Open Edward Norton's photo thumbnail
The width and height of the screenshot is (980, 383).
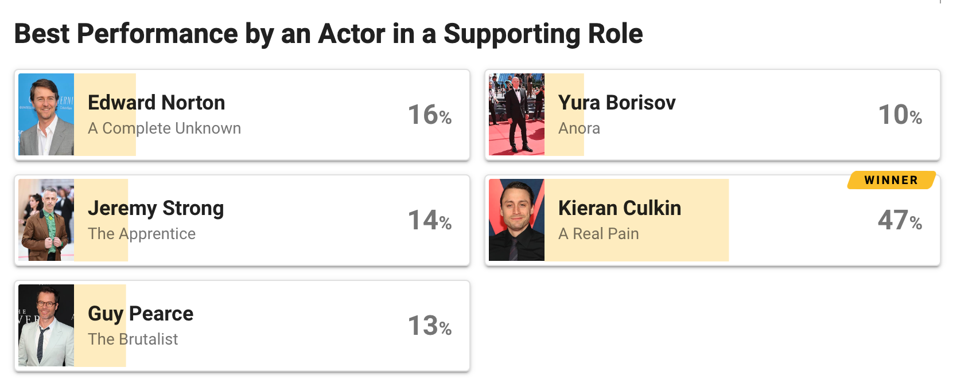tap(46, 115)
